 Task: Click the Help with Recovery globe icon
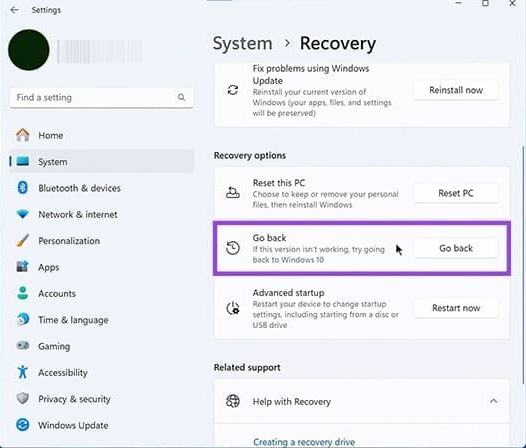click(233, 401)
